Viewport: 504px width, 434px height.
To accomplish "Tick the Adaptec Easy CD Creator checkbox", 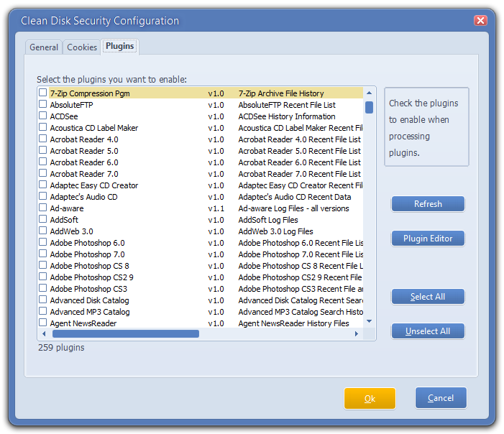I will (42, 185).
